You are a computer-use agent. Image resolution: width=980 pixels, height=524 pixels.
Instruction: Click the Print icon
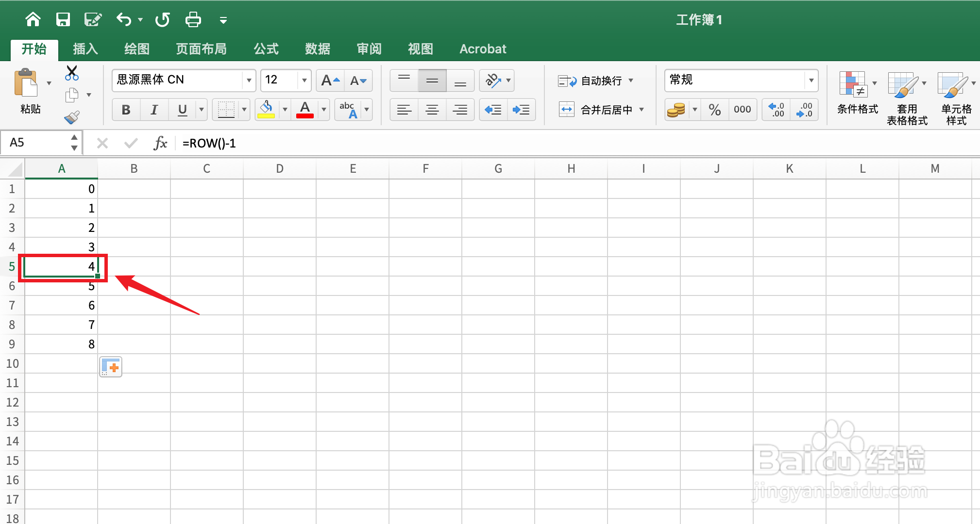pos(193,19)
